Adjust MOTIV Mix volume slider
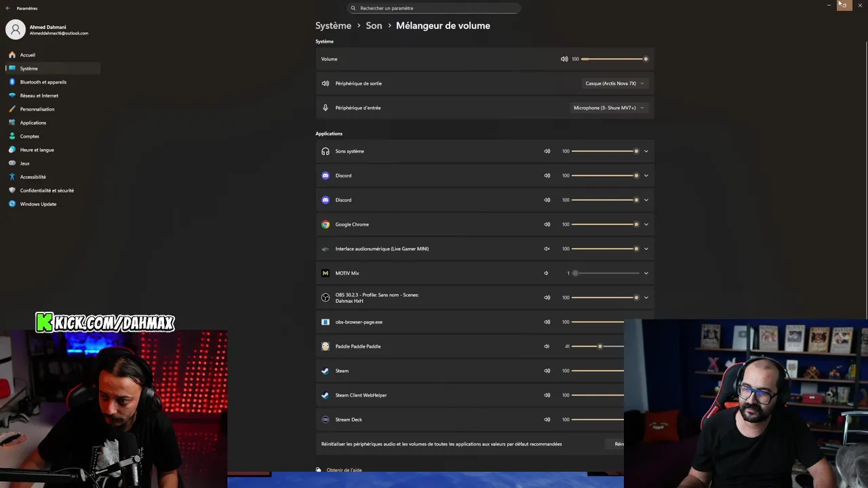Image resolution: width=868 pixels, height=488 pixels. click(x=606, y=273)
